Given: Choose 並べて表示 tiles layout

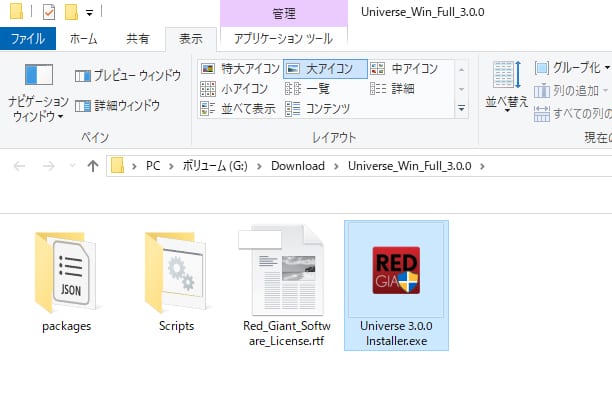Looking at the screenshot, I should [238, 109].
